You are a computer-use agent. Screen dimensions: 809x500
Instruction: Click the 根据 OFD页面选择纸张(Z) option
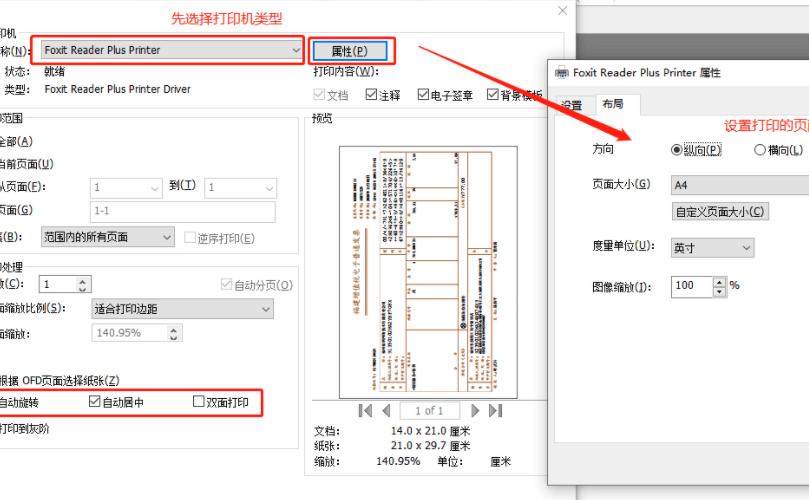coord(59,381)
